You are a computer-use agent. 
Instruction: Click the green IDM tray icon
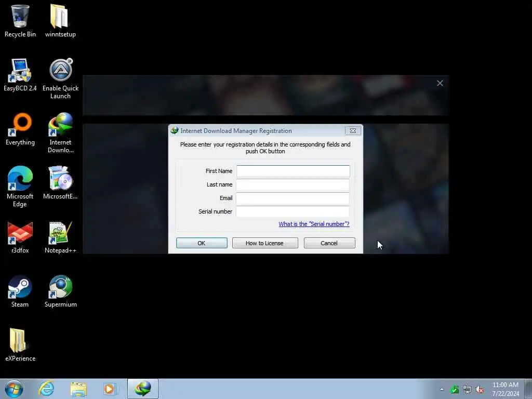click(x=454, y=390)
